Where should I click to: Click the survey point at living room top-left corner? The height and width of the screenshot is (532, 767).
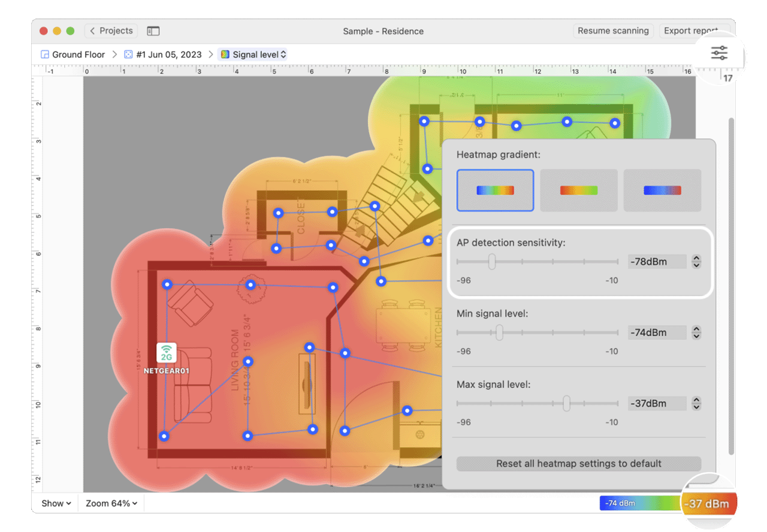click(x=168, y=285)
